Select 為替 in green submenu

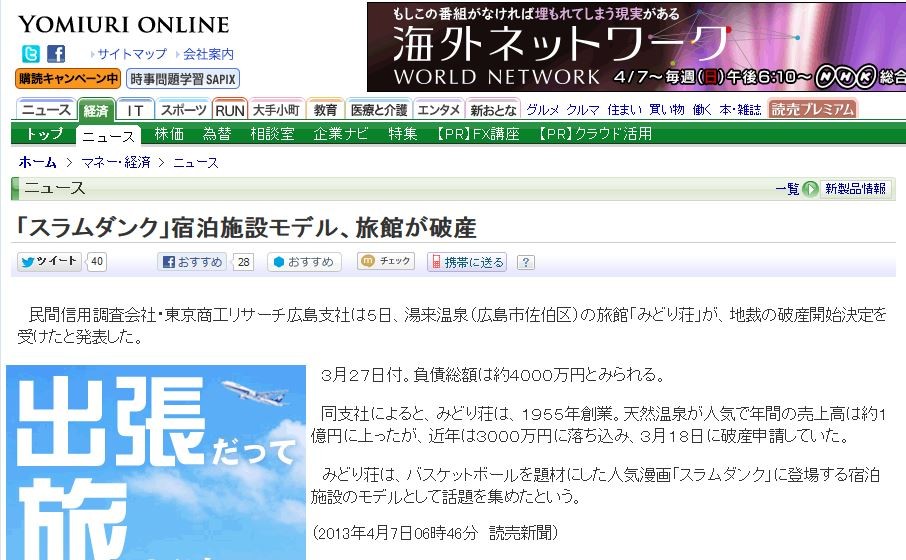coord(217,134)
